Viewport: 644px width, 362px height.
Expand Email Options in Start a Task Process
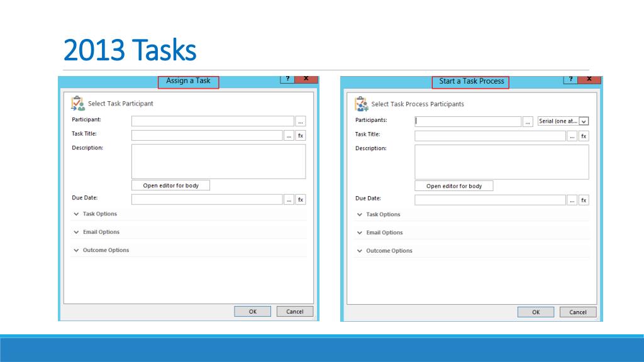click(380, 233)
